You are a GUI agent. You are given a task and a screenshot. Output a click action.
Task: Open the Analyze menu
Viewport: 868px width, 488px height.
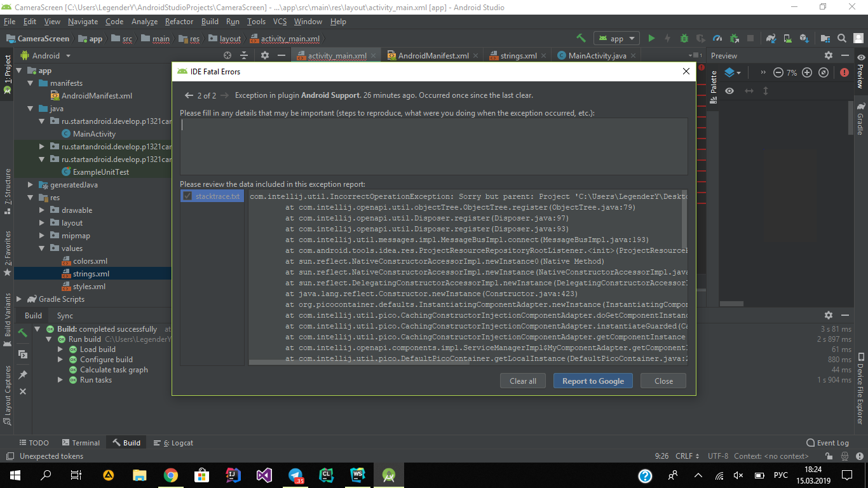point(144,22)
